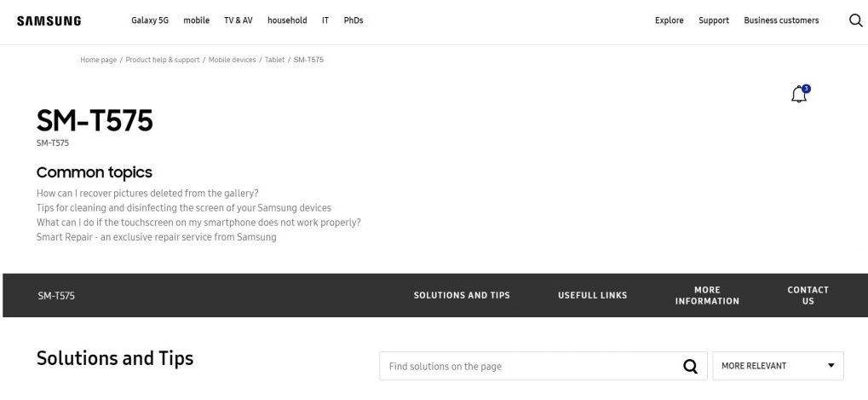Open the IT menu
Image resolution: width=868 pixels, height=400 pixels.
point(325,20)
